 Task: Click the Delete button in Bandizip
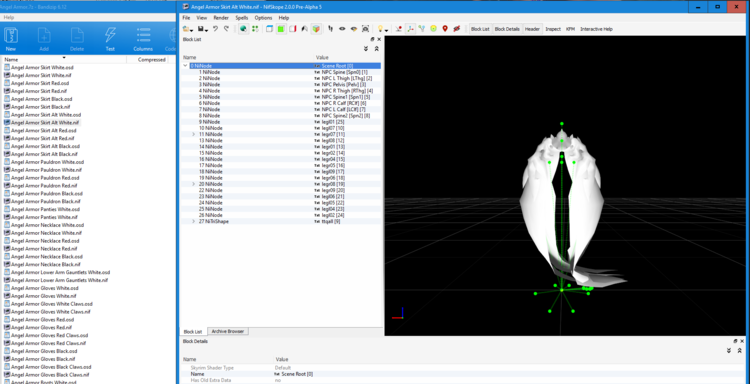77,40
